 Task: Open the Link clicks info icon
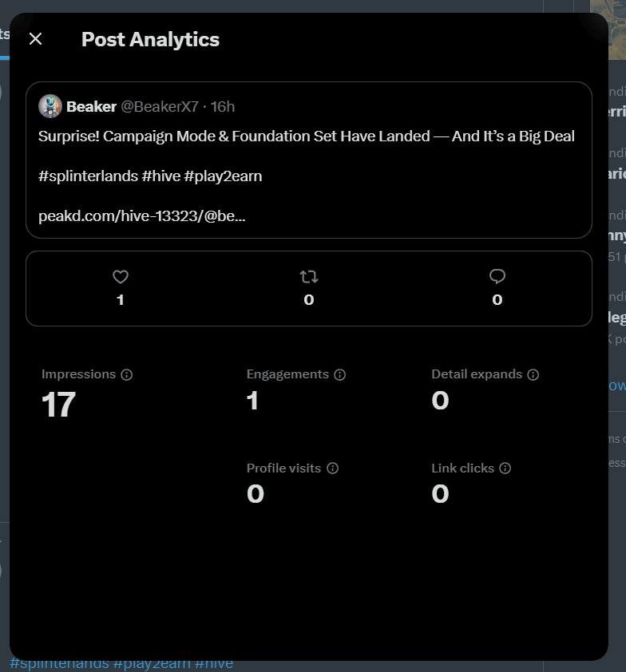pos(505,468)
